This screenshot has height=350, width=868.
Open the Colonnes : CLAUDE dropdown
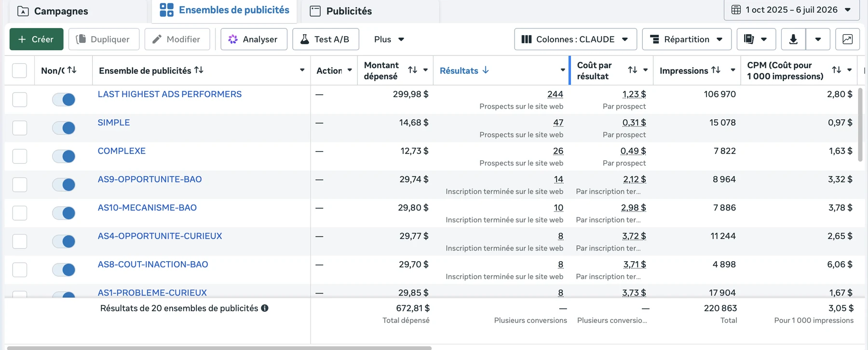(575, 39)
